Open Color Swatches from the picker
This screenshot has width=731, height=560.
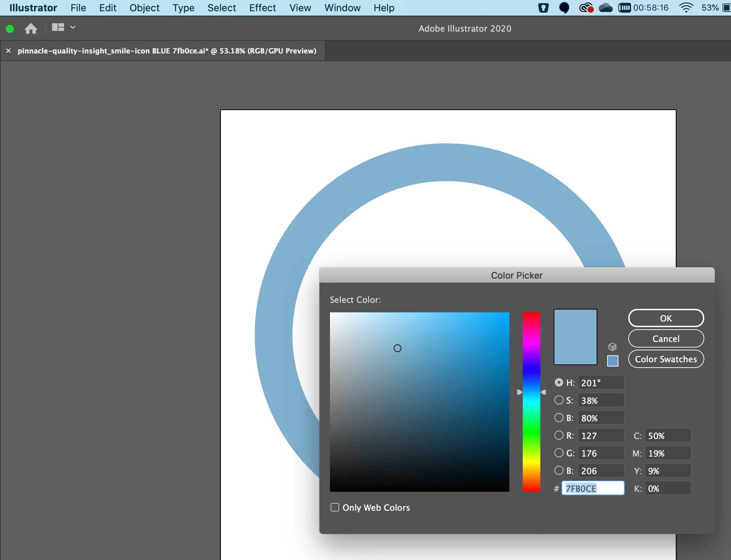coord(666,359)
